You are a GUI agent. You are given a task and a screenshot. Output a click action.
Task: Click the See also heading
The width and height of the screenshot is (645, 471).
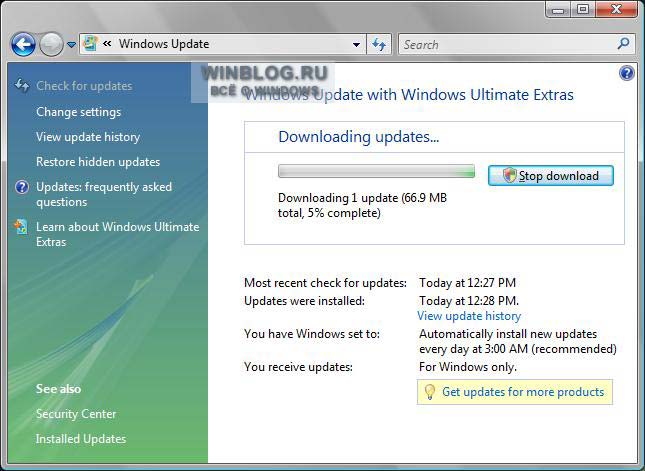pos(58,389)
